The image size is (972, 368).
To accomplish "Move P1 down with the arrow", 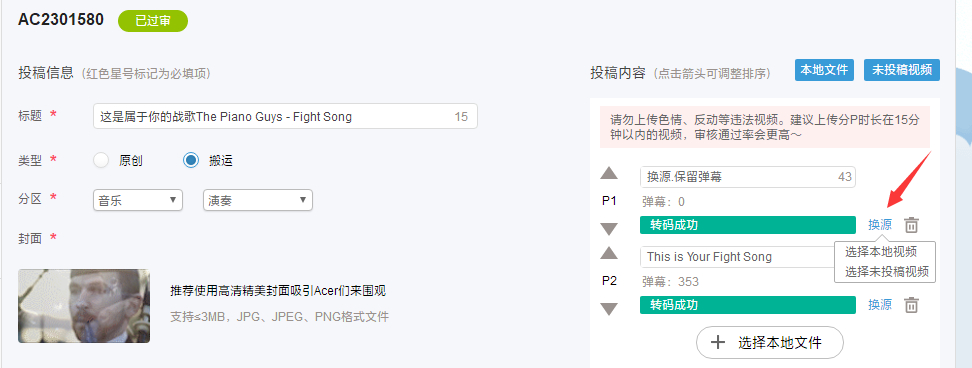I will click(x=609, y=229).
